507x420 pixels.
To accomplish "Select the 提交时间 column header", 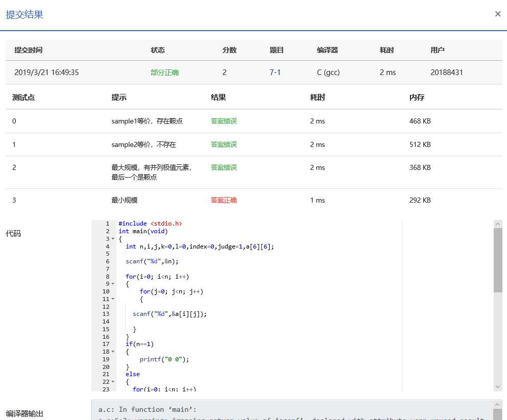I will click(28, 50).
